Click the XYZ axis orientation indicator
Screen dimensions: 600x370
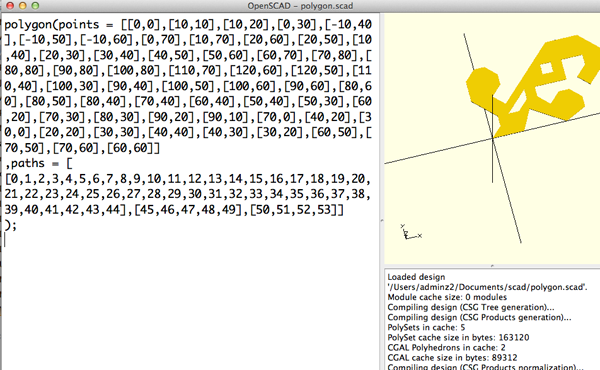411,232
